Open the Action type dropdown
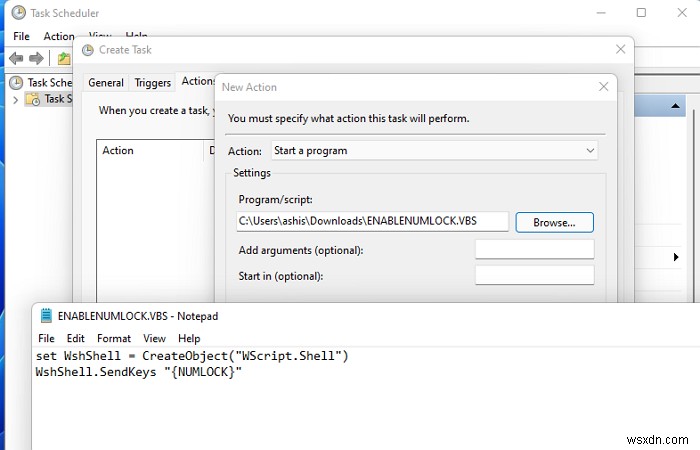This screenshot has height=450, width=700. 434,151
